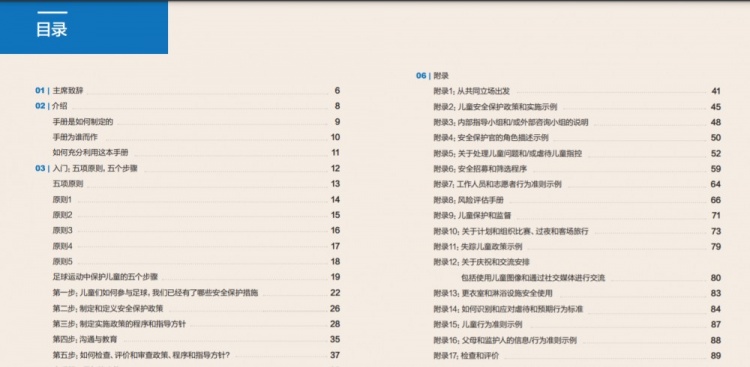Open 第四步：沟通与教育 entry
Screen dimensions: 750x367
pos(196,339)
